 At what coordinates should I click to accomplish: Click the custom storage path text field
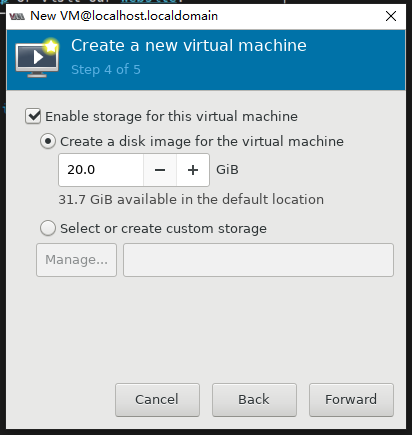(258, 260)
